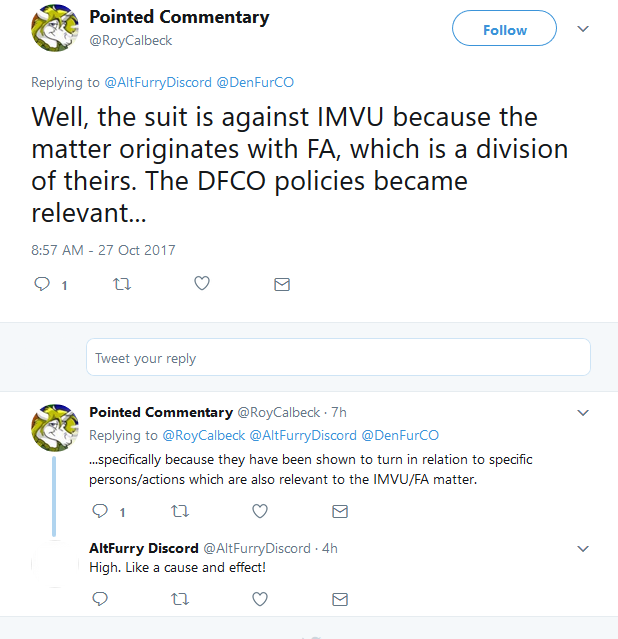Reply to the main tweet about IMVU
The height and width of the screenshot is (639, 618).
point(42,284)
